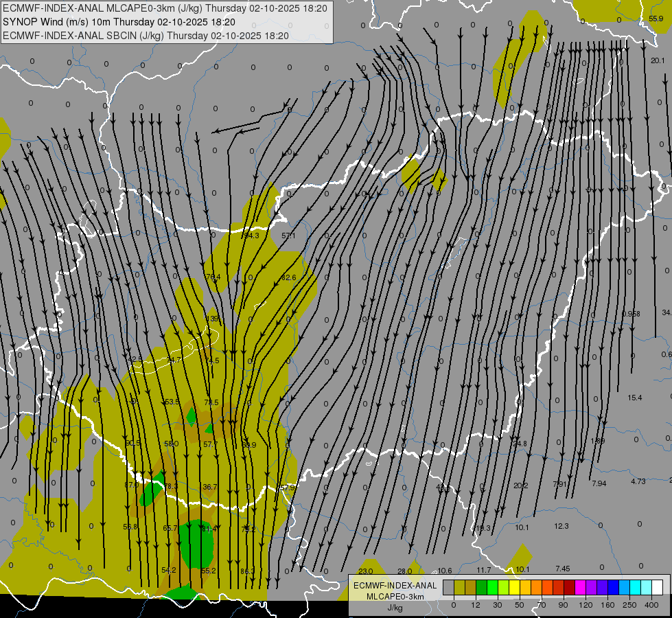This screenshot has height=618, width=672.
Task: Click the 36.7 value on the map
Action: click(x=210, y=487)
